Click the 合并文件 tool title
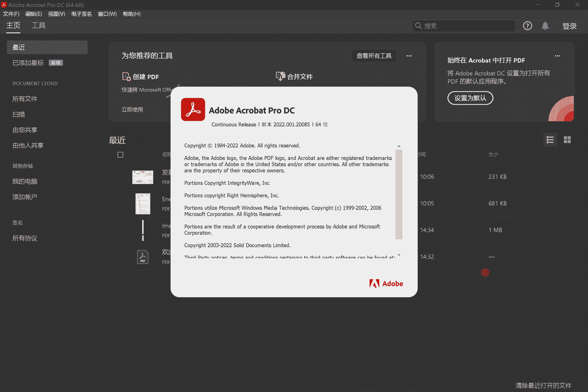The width and height of the screenshot is (588, 392). coord(300,76)
